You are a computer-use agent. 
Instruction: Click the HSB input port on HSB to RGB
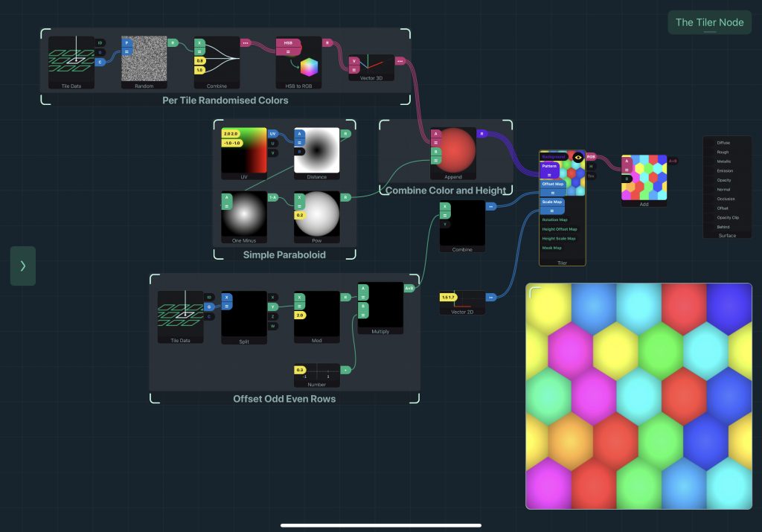288,47
